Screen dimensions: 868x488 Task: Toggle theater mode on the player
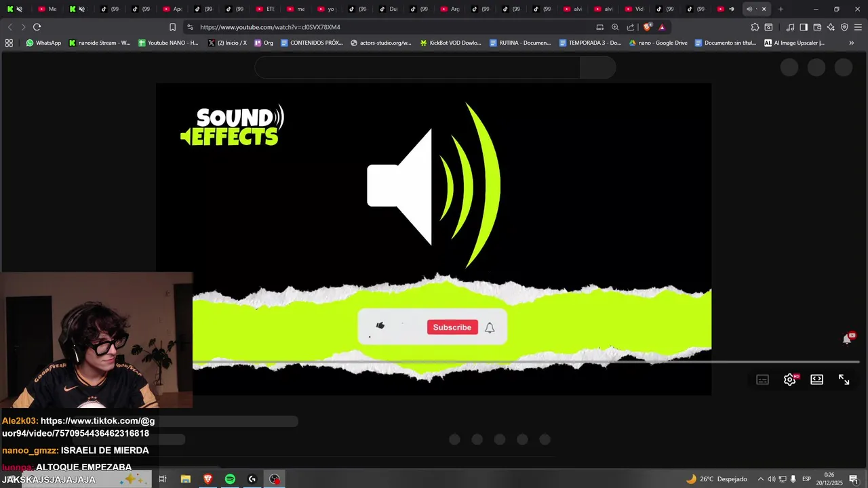(816, 380)
